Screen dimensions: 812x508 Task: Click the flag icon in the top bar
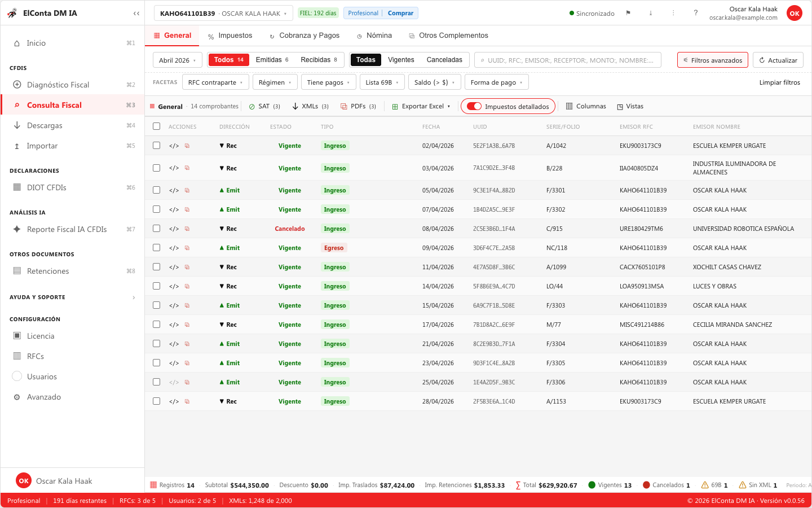click(x=628, y=13)
